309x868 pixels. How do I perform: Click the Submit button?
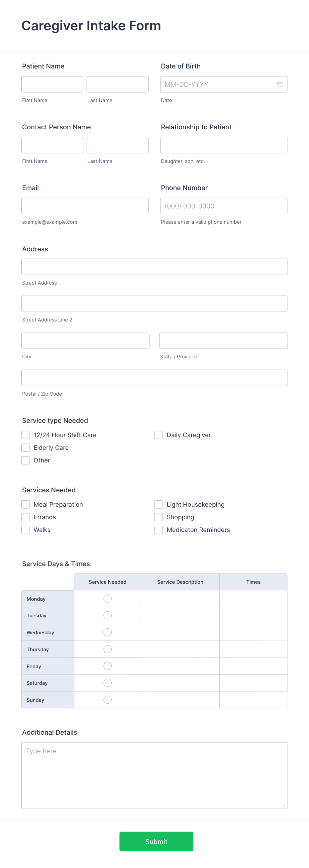point(156,841)
